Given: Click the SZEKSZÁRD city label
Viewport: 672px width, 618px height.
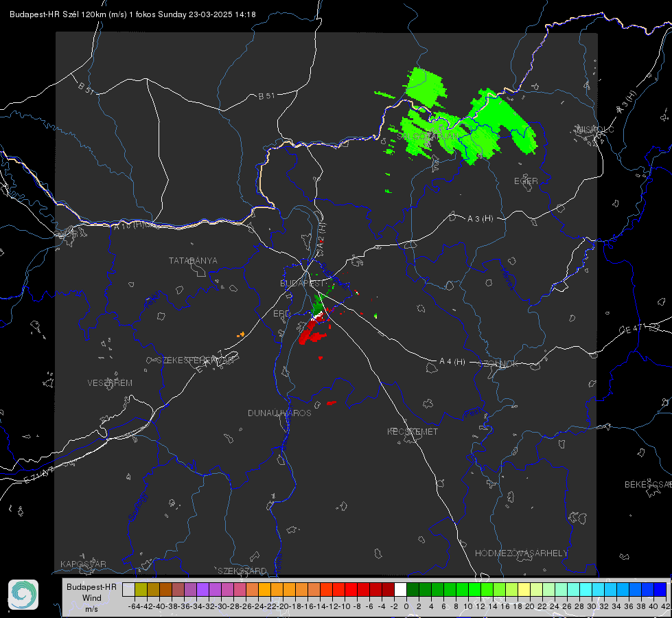Looking at the screenshot, I should (x=242, y=571).
